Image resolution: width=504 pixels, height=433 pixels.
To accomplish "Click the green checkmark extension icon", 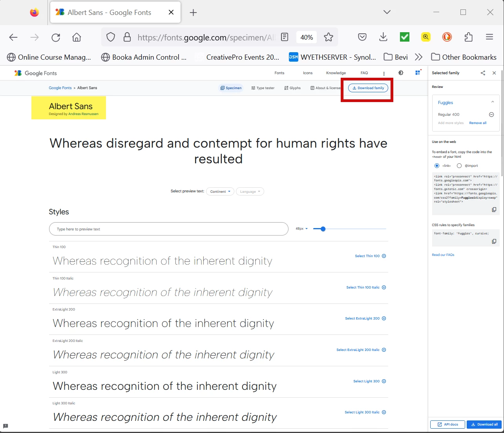I will click(x=405, y=37).
